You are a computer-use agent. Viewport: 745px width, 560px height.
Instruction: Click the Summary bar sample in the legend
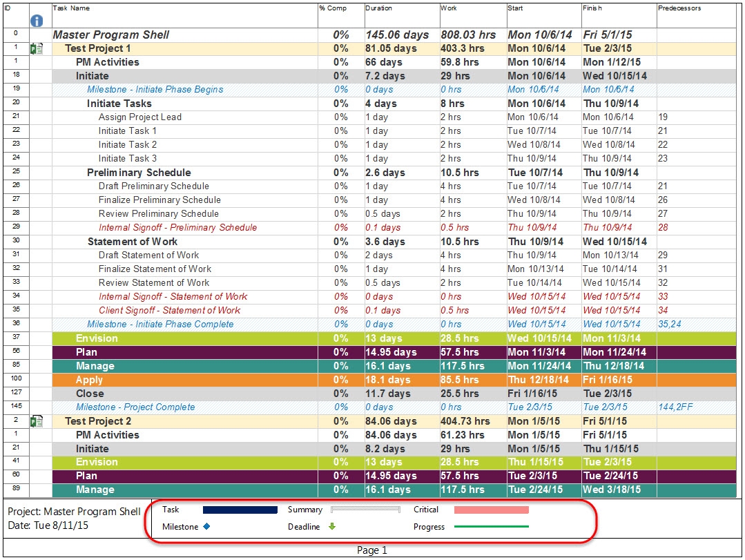(366, 510)
